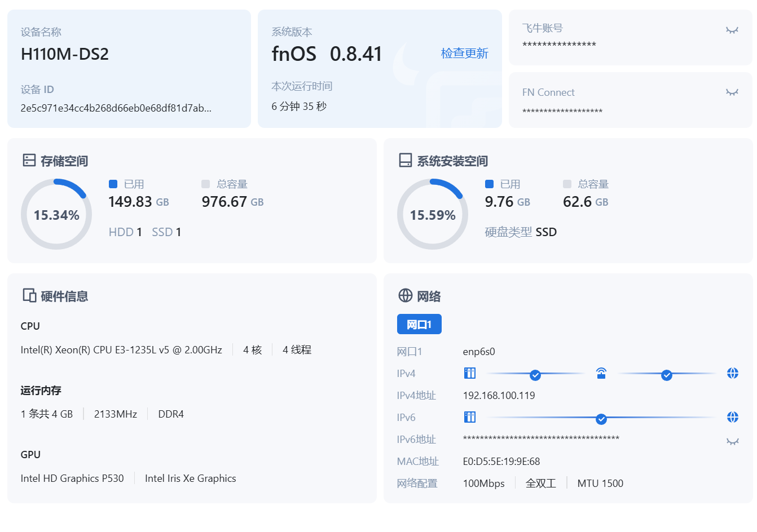
Task: Click the fnOS 0.8.41 version text
Action: [327, 54]
